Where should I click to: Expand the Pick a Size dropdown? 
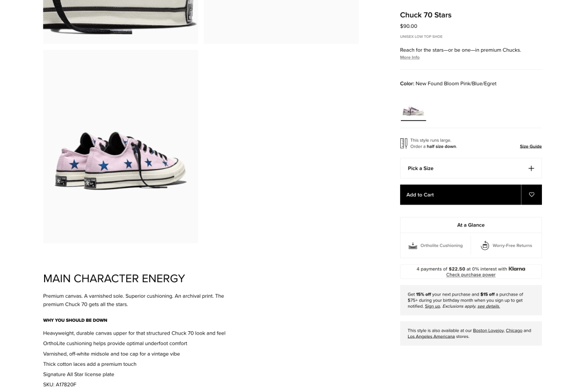coord(471,168)
